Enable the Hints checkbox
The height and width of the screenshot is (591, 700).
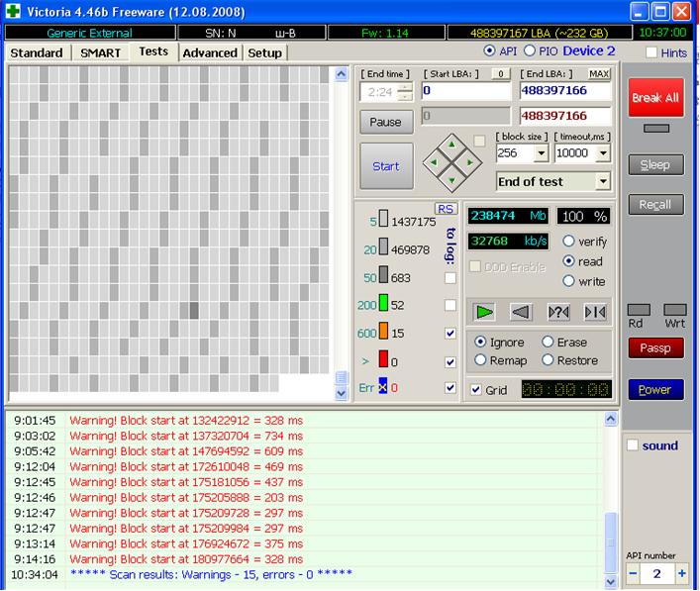[x=651, y=52]
